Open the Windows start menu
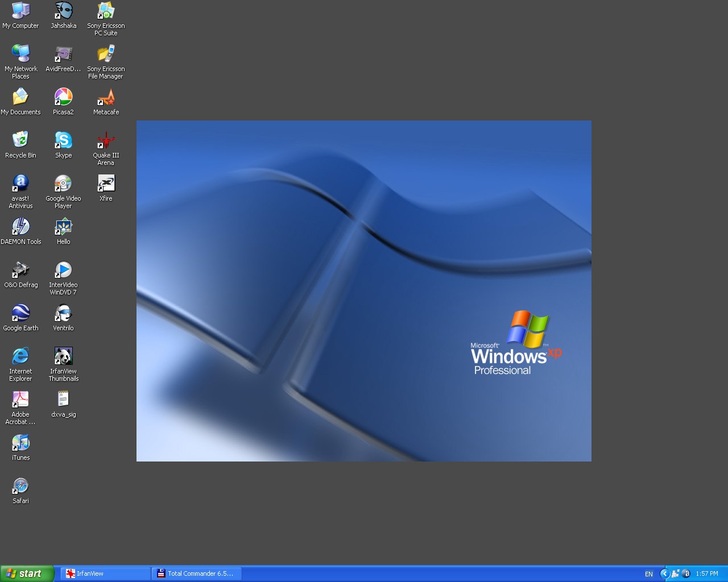 pos(27,573)
